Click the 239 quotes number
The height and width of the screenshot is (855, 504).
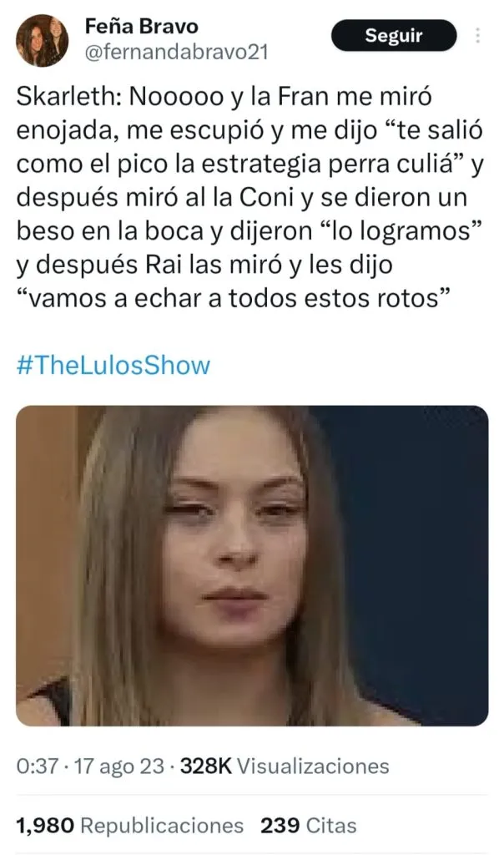280,825
